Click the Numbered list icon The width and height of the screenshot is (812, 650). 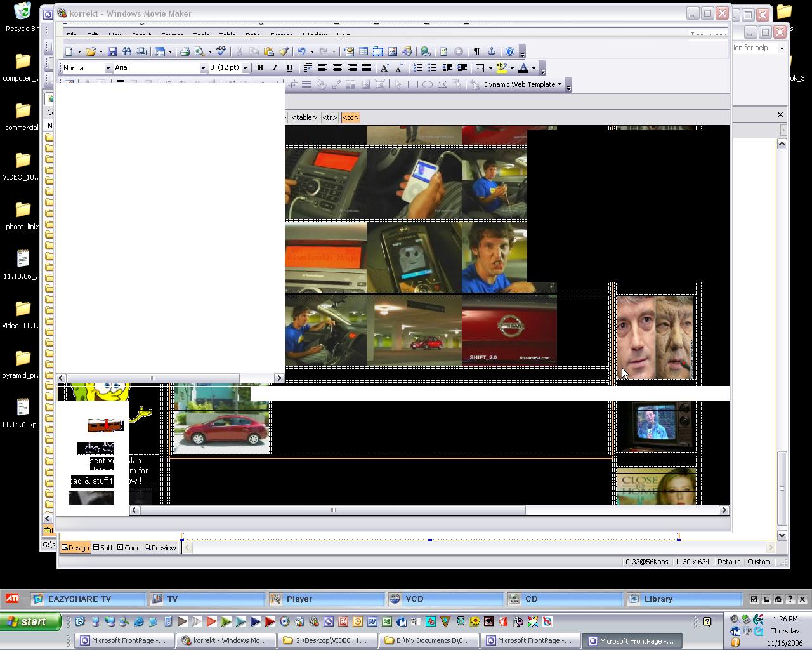(418, 68)
